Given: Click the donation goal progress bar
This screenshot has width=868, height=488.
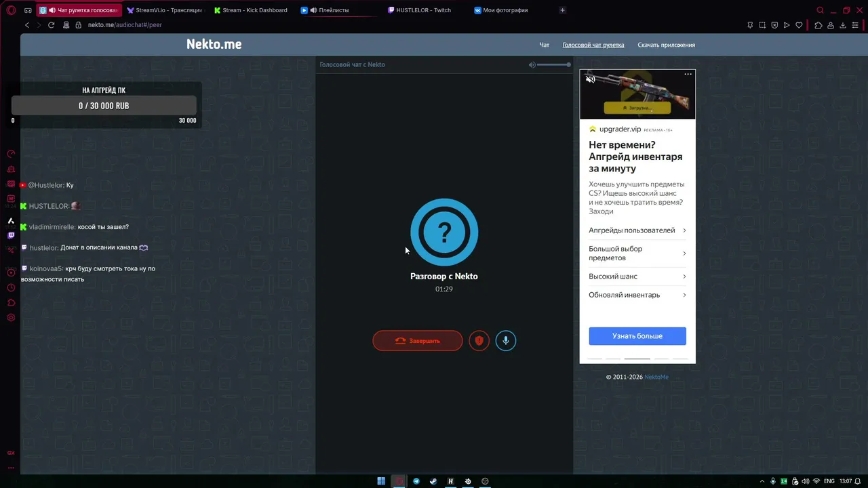Looking at the screenshot, I should (104, 106).
